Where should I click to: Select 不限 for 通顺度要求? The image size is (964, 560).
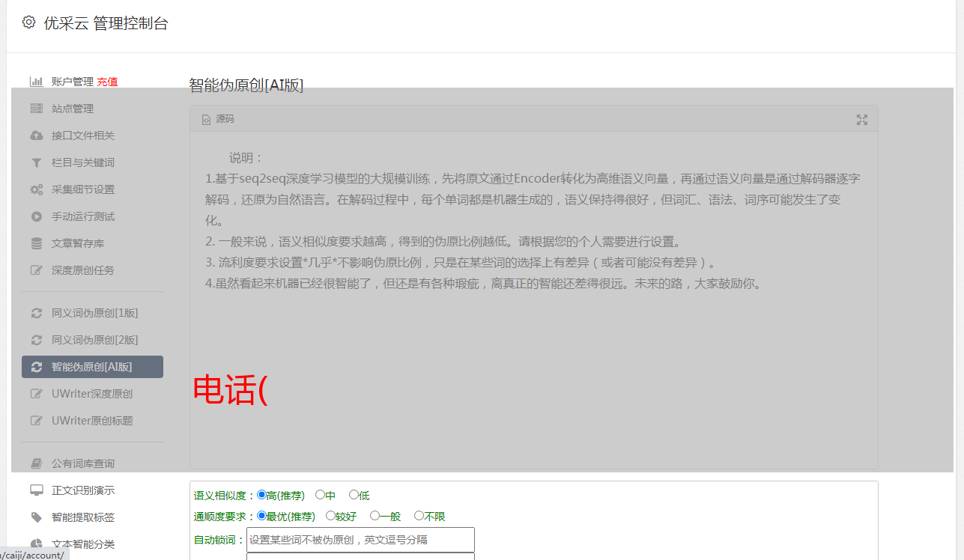pyautogui.click(x=419, y=516)
